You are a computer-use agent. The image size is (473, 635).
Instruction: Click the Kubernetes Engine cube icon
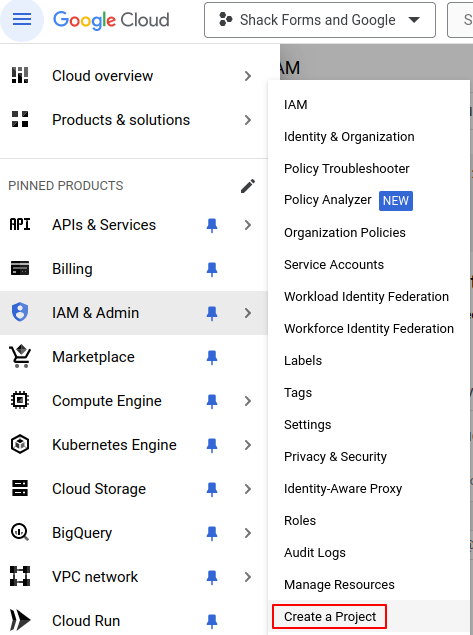click(x=20, y=444)
